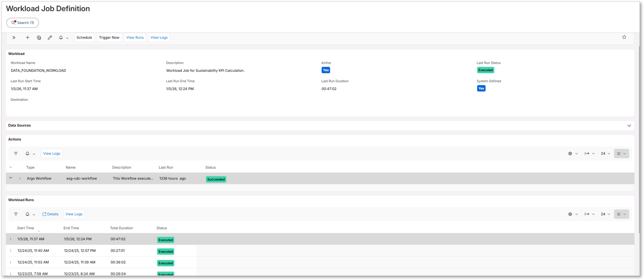Open View Logs in Actions section

point(52,153)
